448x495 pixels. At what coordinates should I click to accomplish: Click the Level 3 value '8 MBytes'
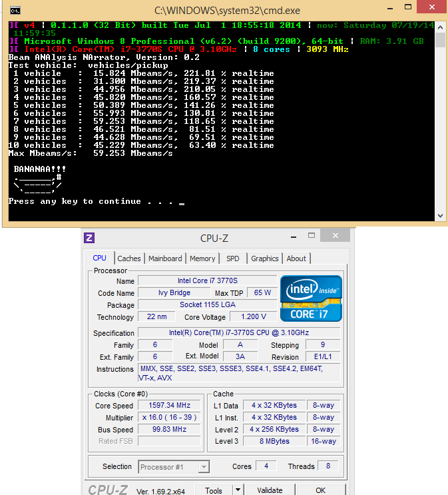pos(274,441)
